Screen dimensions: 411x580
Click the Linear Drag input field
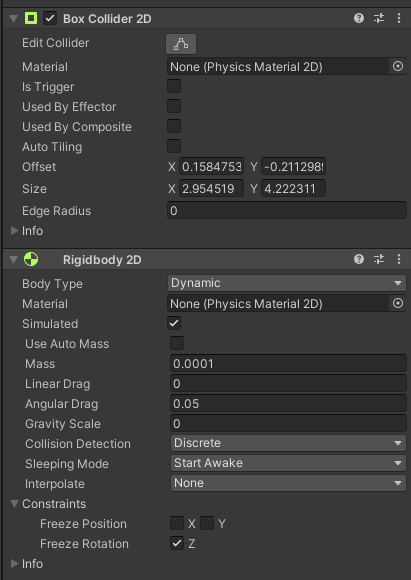click(288, 384)
